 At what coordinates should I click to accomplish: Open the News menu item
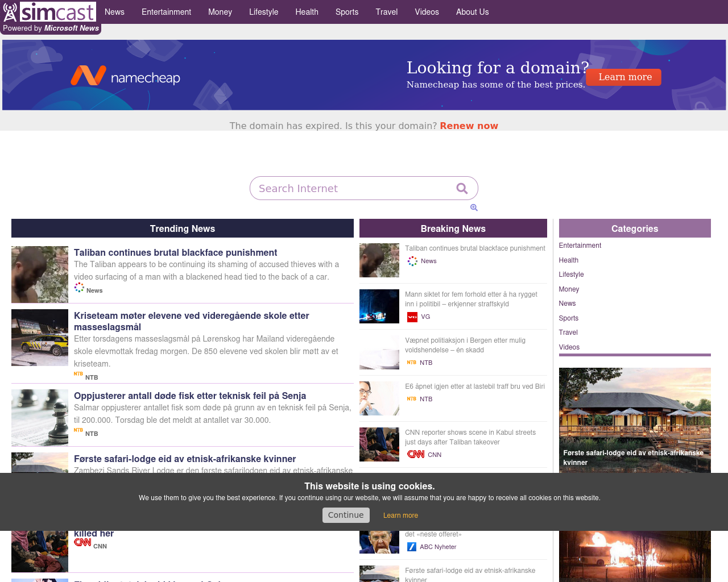point(114,12)
